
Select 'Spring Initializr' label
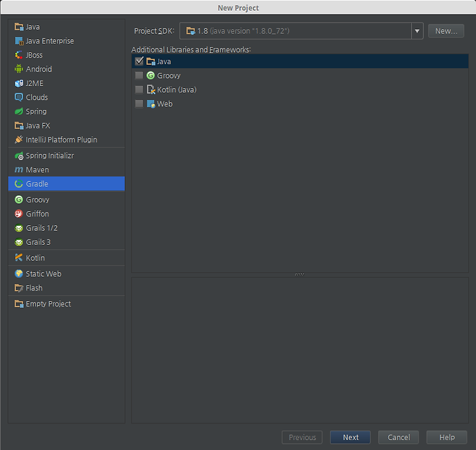pos(50,156)
